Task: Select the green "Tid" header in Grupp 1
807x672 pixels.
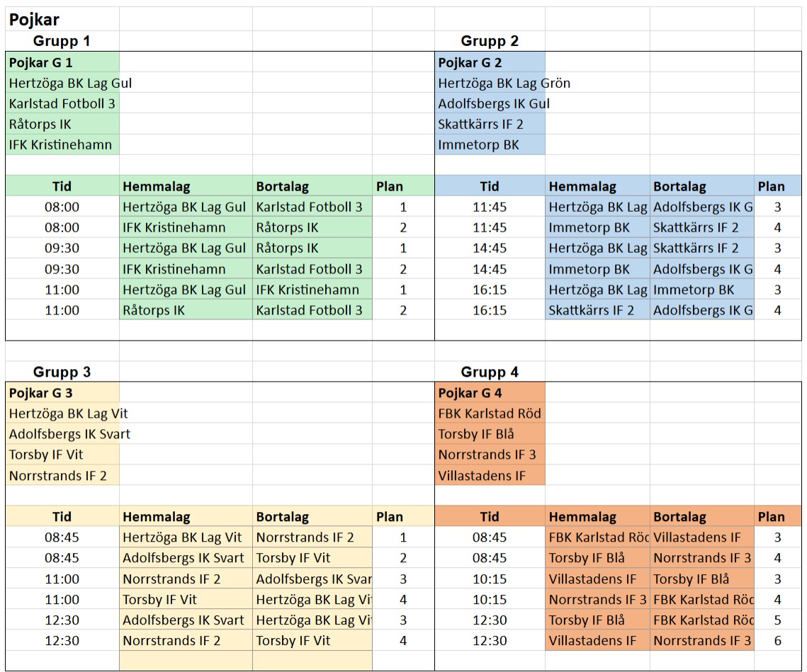Action: coord(62,187)
